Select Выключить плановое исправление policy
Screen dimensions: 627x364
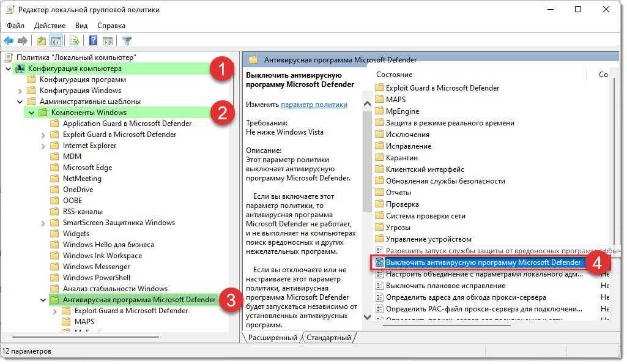pyautogui.click(x=445, y=286)
